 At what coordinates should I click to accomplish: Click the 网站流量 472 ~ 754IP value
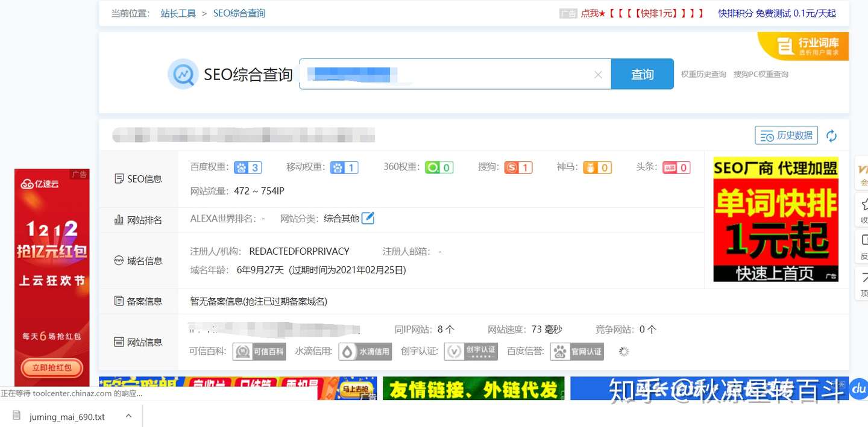[x=259, y=191]
